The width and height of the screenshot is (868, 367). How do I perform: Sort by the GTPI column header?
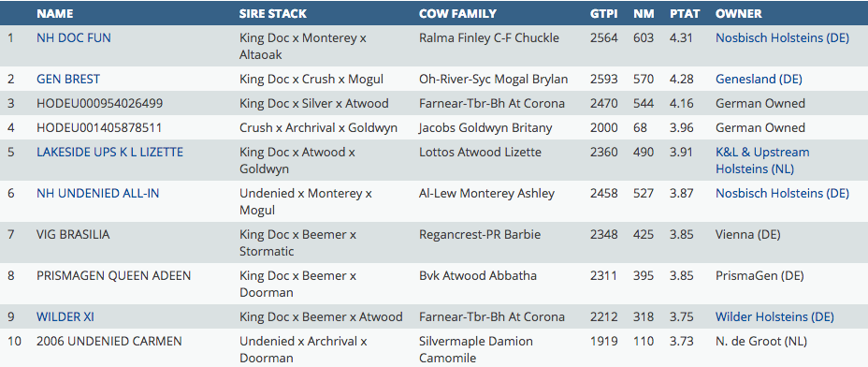(603, 14)
